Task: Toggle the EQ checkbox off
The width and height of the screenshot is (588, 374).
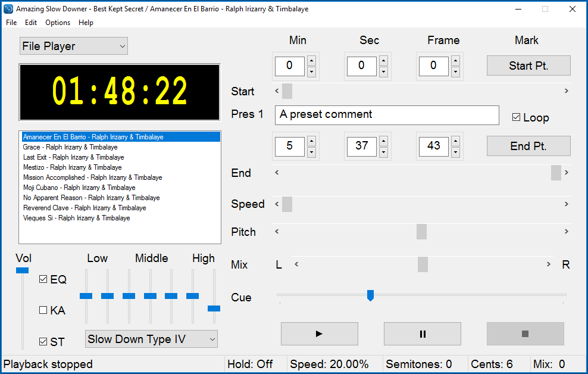Action: click(x=42, y=279)
